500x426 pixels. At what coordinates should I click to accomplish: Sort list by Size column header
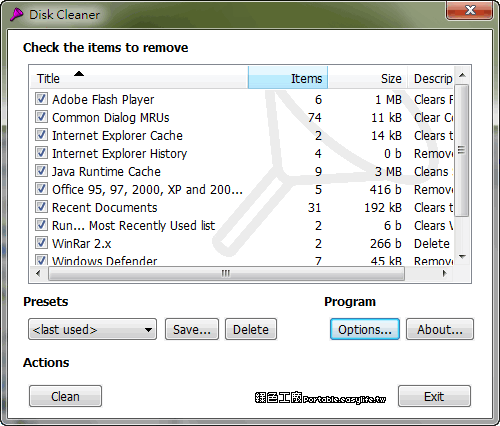[368, 78]
